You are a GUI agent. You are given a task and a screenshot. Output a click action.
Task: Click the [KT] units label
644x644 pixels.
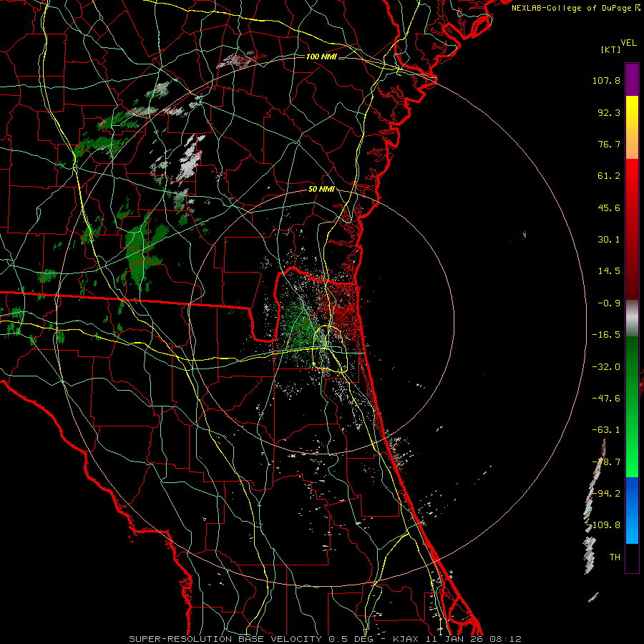(x=610, y=49)
